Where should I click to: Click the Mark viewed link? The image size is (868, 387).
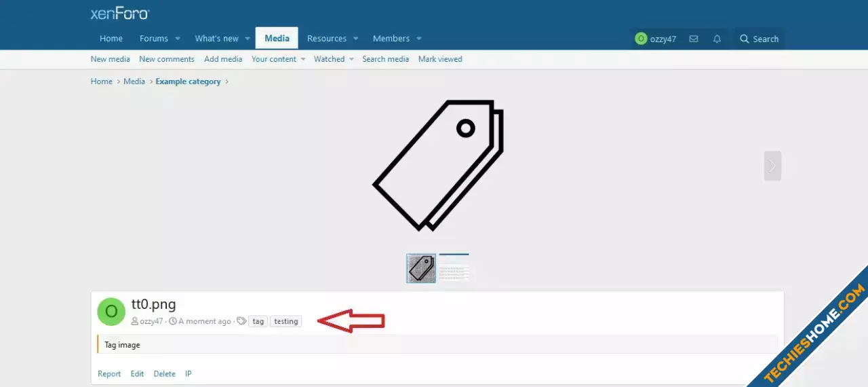pyautogui.click(x=440, y=59)
